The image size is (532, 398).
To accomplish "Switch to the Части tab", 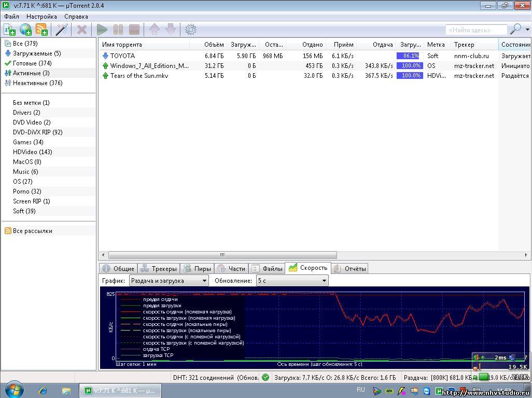I will (x=231, y=269).
